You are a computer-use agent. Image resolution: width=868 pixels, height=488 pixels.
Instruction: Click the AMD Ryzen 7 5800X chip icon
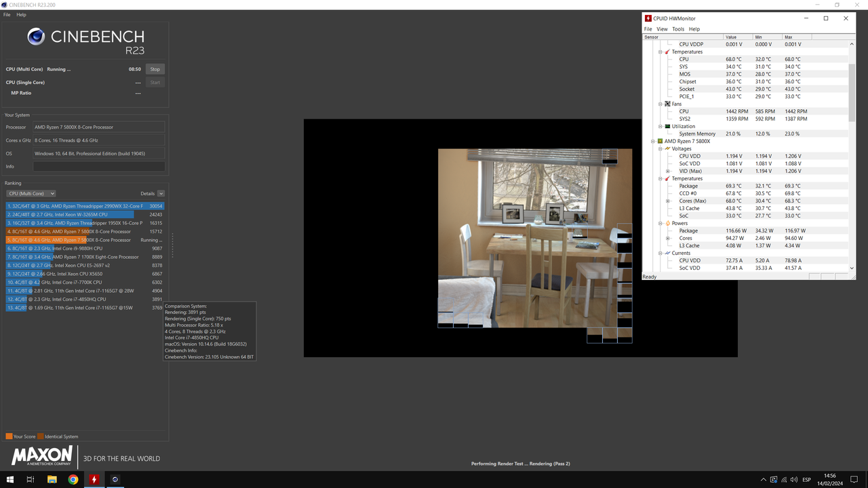pos(660,141)
